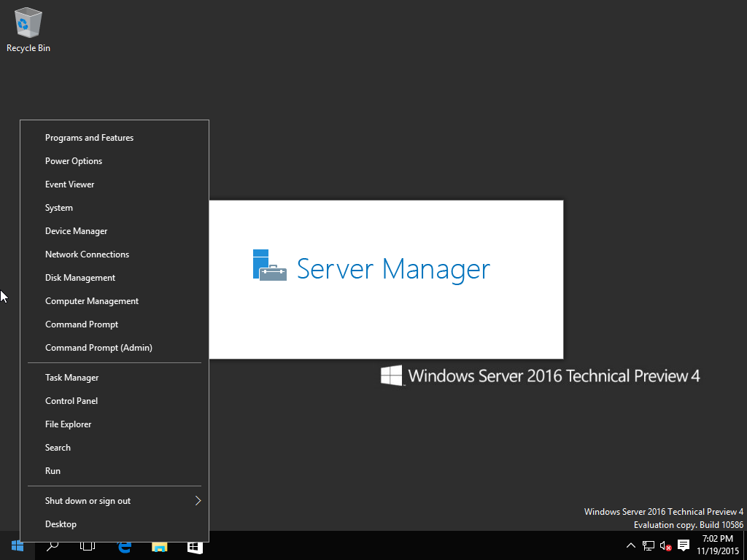The width and height of the screenshot is (747, 560).
Task: Choose Task Manager in the context menu
Action: pos(71,378)
